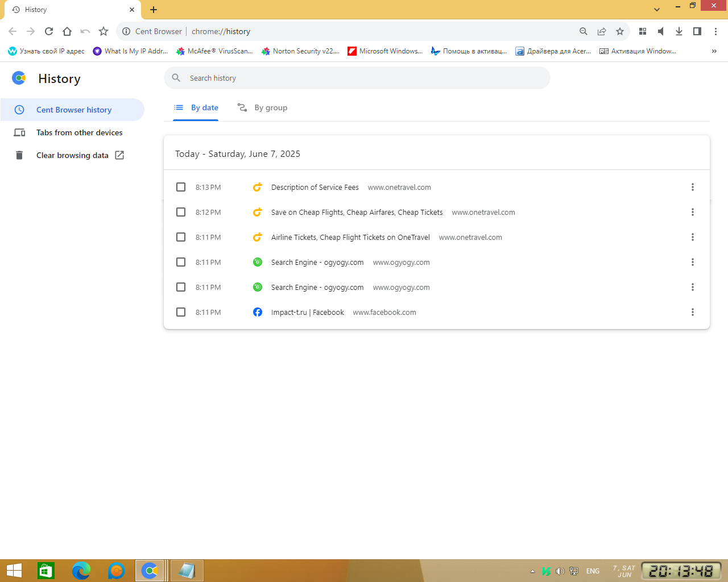Open the Windows Start button
This screenshot has width=728, height=582.
click(14, 571)
